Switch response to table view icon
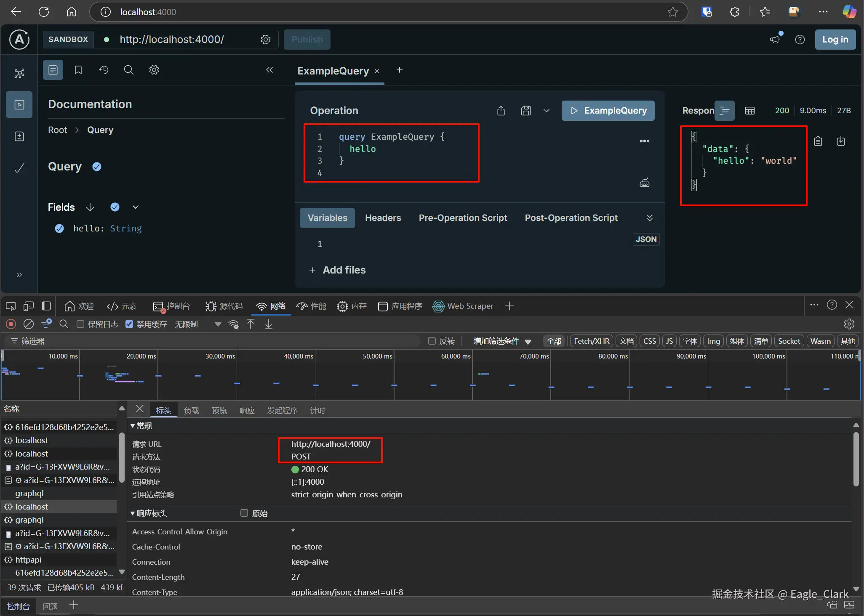This screenshot has width=864, height=616. click(x=750, y=111)
